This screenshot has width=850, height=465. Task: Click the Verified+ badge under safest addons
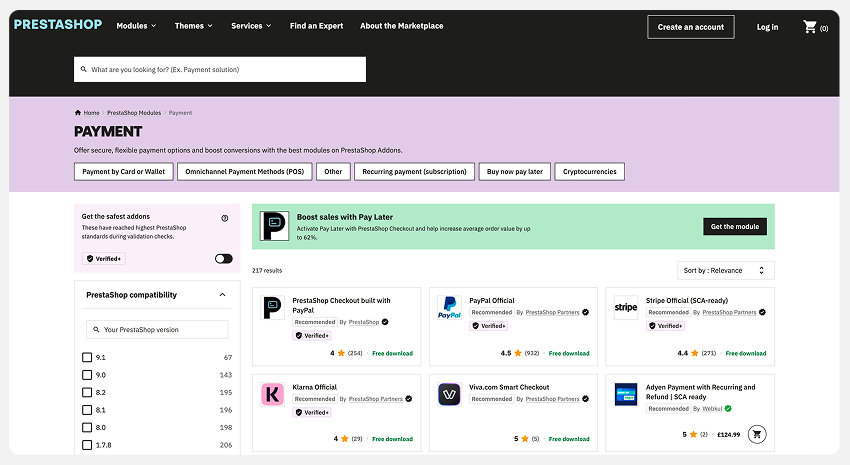click(x=104, y=259)
